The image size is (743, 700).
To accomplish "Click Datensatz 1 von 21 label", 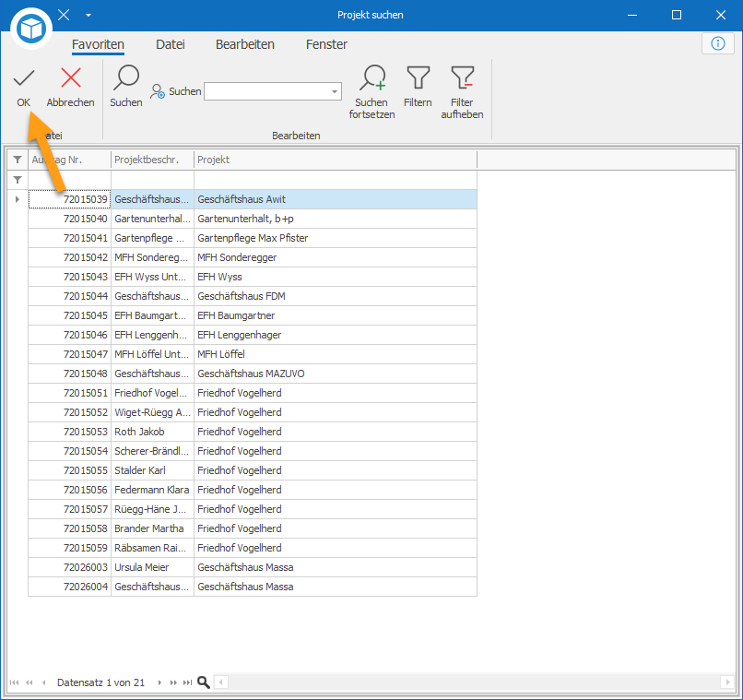I will click(x=100, y=682).
